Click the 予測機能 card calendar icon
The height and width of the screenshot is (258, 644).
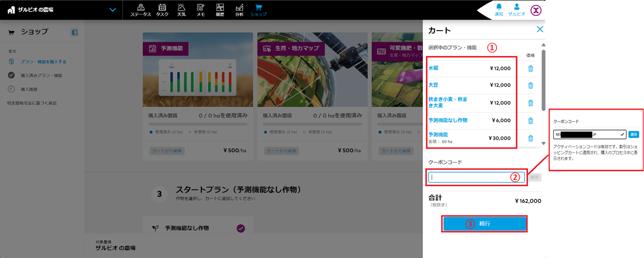pos(153,48)
